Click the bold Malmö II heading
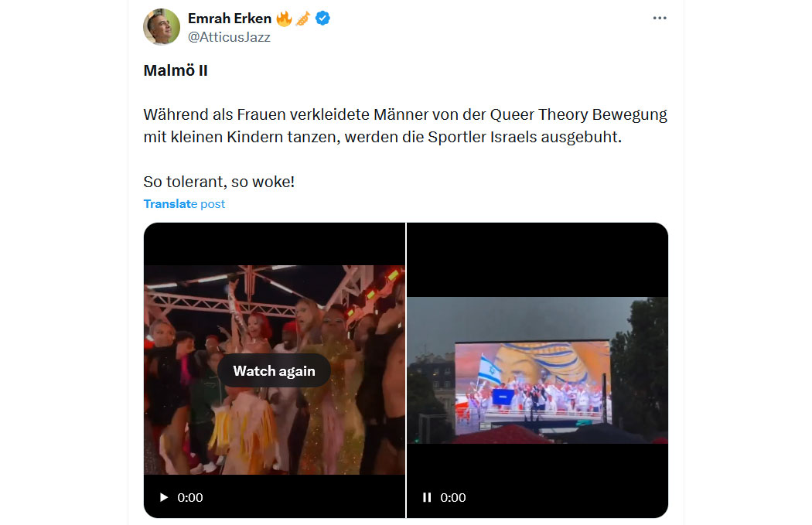 [176, 70]
